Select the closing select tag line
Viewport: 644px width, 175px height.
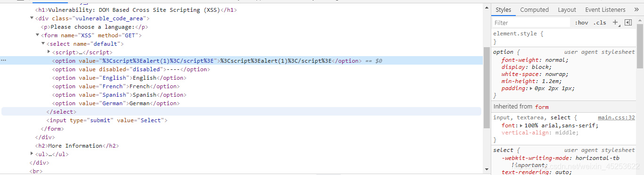click(x=61, y=112)
